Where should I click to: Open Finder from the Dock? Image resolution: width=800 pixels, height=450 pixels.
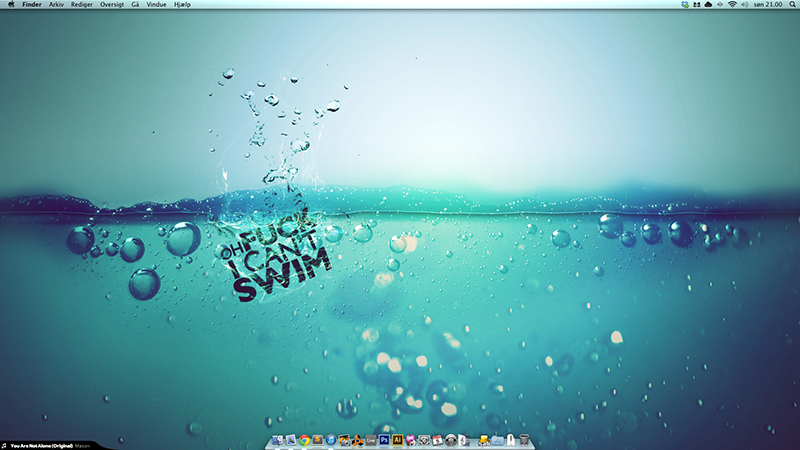278,440
